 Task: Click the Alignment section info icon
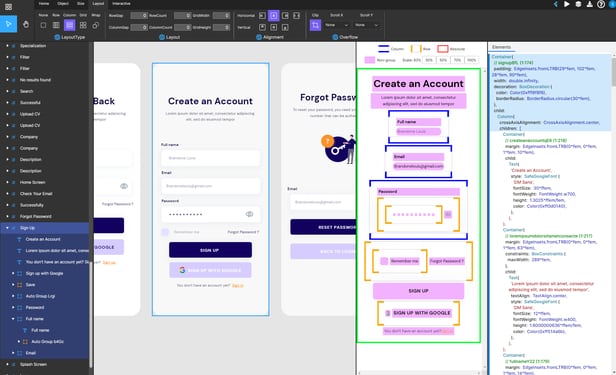coord(258,37)
